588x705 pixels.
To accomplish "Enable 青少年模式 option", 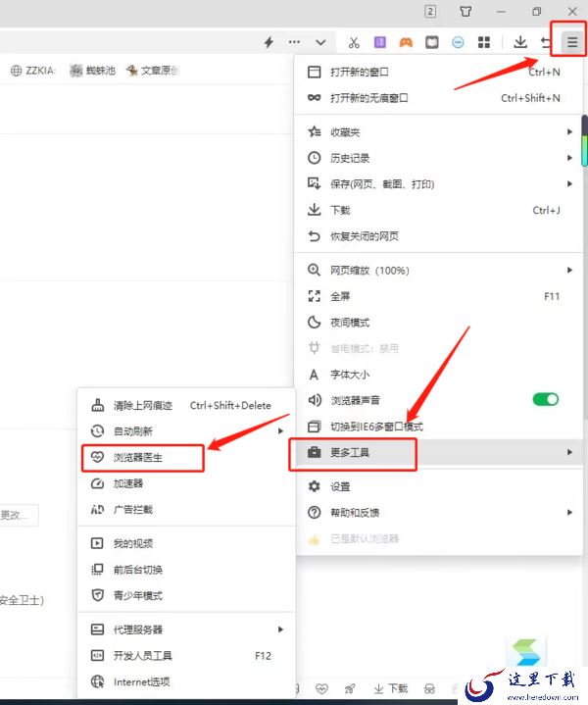I will pyautogui.click(x=186, y=596).
